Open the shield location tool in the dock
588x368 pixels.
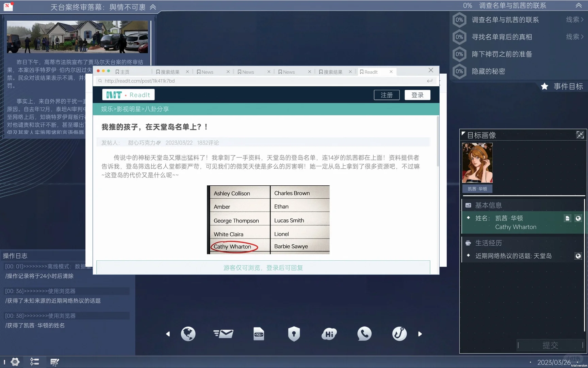pyautogui.click(x=294, y=334)
